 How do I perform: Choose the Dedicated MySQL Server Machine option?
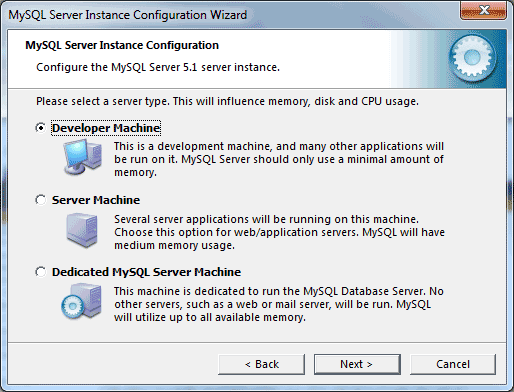point(41,272)
